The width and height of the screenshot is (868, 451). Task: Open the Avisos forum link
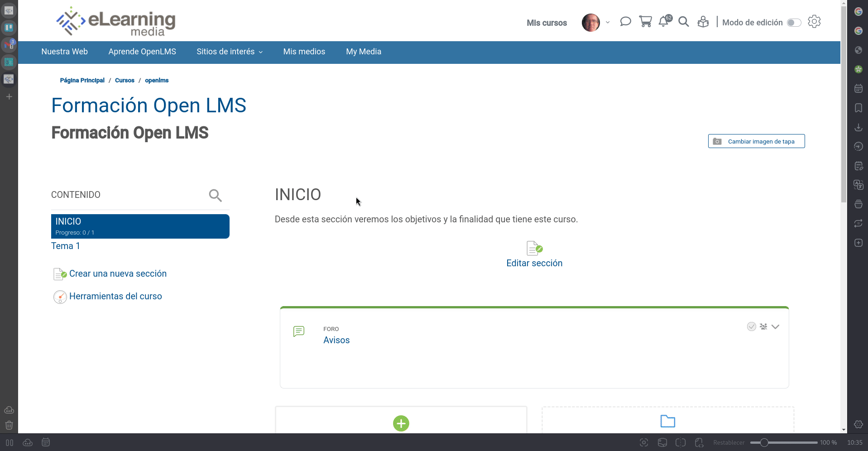(x=336, y=340)
